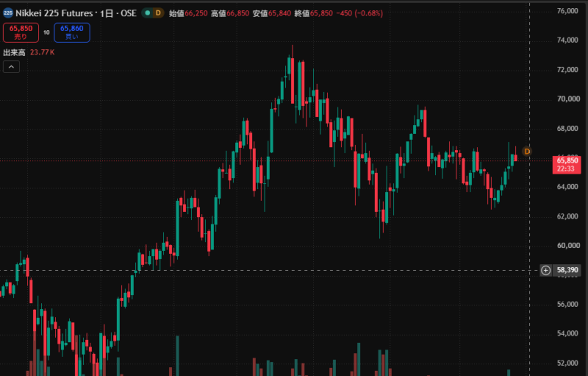Image resolution: width=588 pixels, height=376 pixels.
Task: Click the 高値 66,850 high value
Action: pos(230,13)
